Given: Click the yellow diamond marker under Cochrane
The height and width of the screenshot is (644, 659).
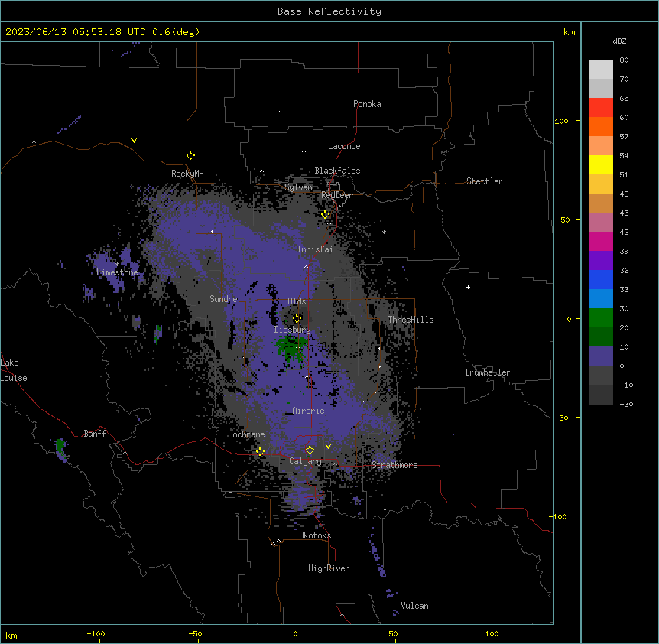Looking at the screenshot, I should tap(260, 452).
